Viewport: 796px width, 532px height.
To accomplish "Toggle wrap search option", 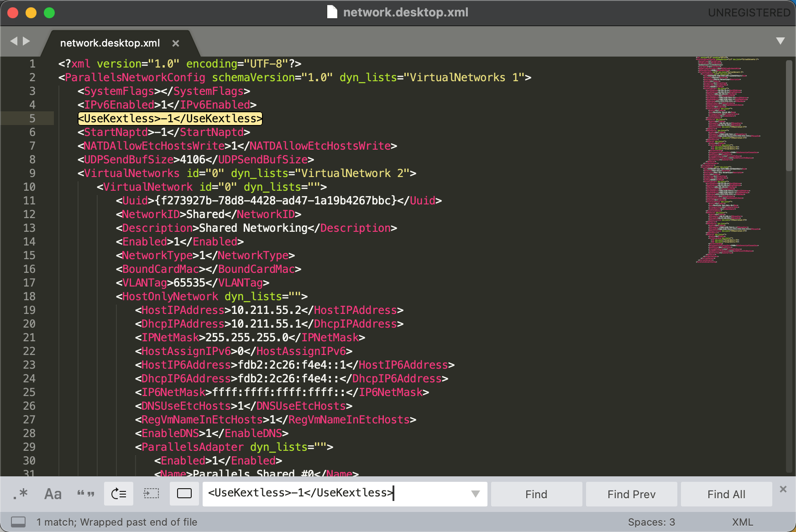I will pos(119,494).
